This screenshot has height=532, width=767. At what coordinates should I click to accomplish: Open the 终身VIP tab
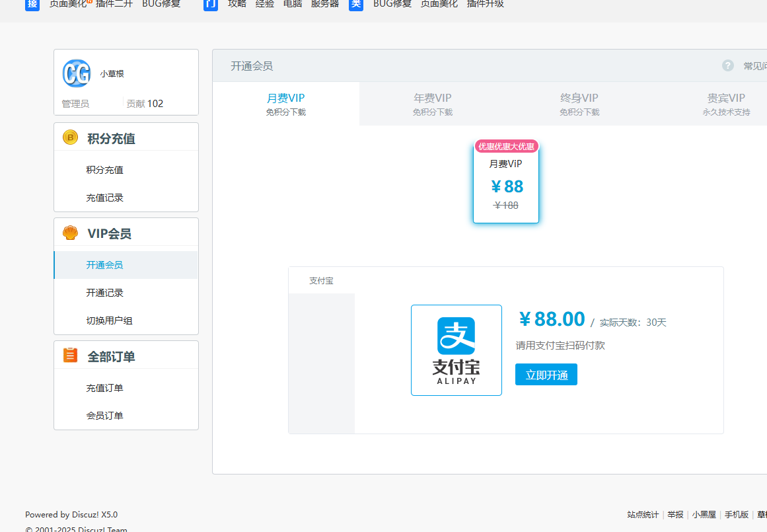tap(579, 104)
